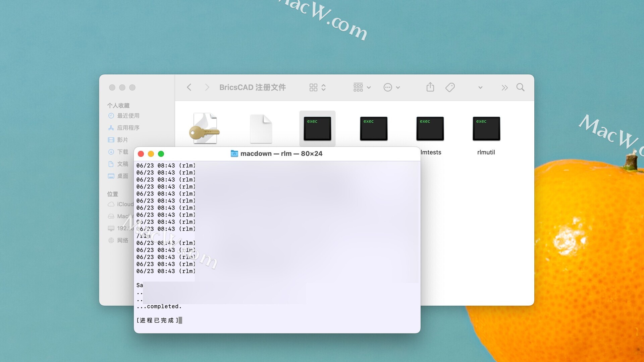Viewport: 644px width, 362px height.
Task: Click the Share icon in Finder toolbar
Action: [x=430, y=87]
